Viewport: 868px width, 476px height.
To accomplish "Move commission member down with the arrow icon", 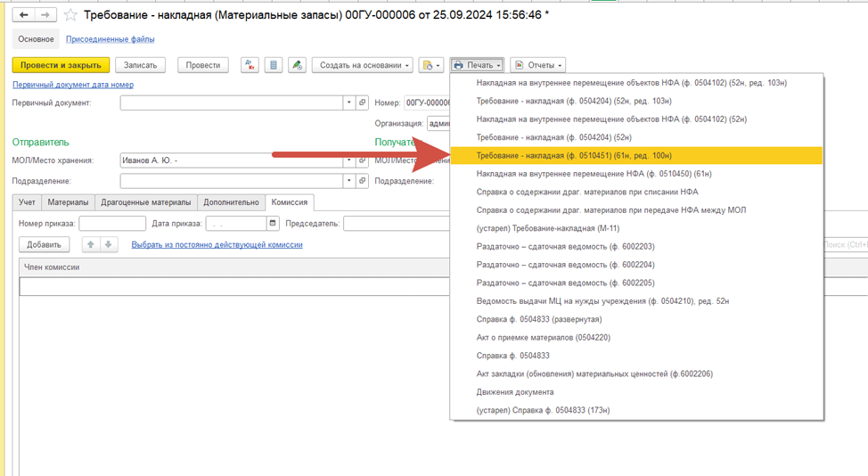I will [109, 244].
